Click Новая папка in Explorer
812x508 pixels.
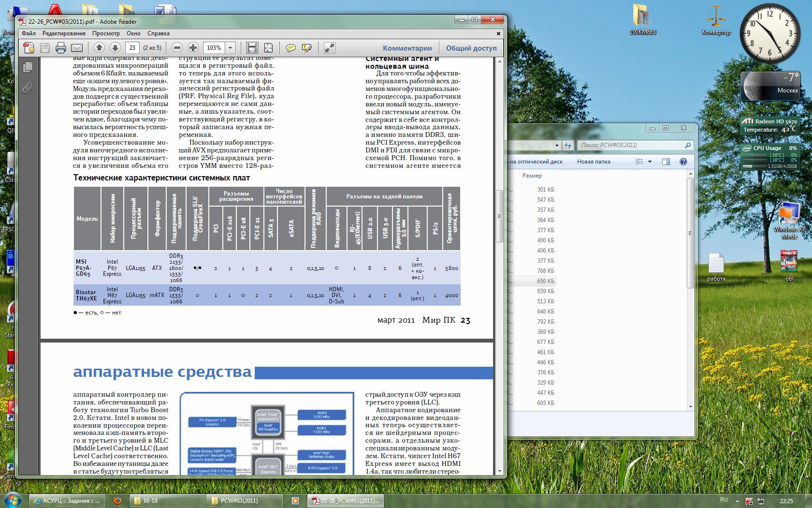point(593,162)
